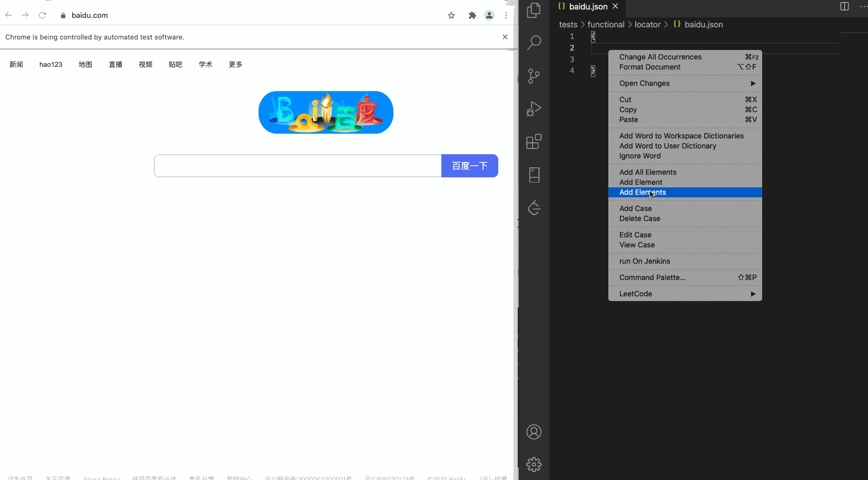Choose Delete Case in context menu

point(685,218)
